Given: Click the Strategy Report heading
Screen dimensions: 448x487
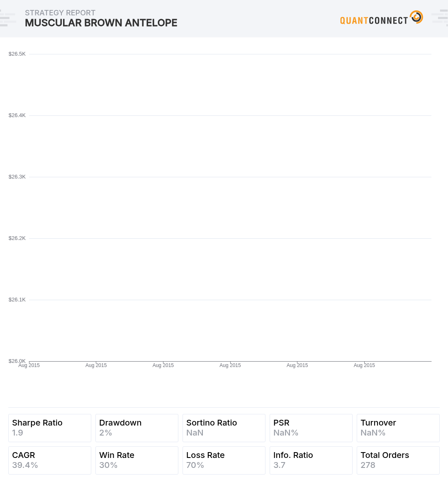Looking at the screenshot, I should (60, 13).
